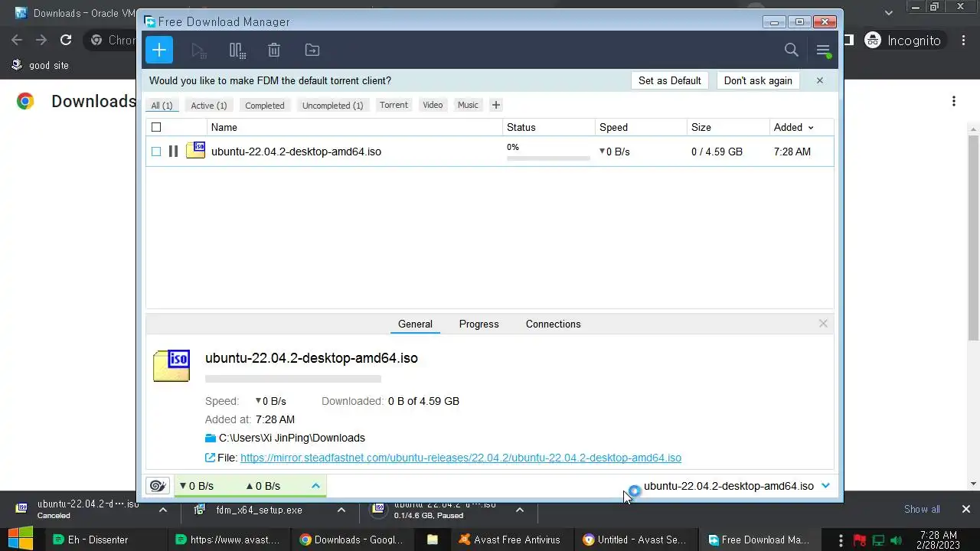Click the Chrome page vertical scrollbar
Image resolution: width=980 pixels, height=551 pixels.
tap(974, 237)
